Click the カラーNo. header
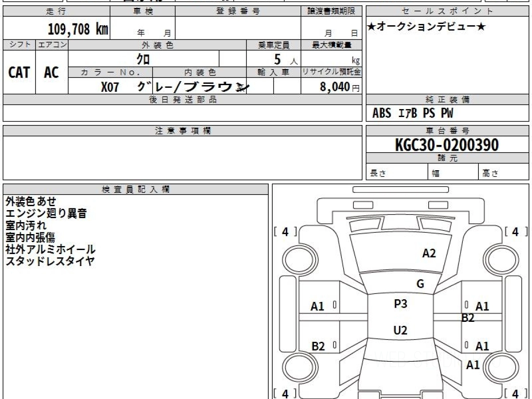 coord(110,72)
